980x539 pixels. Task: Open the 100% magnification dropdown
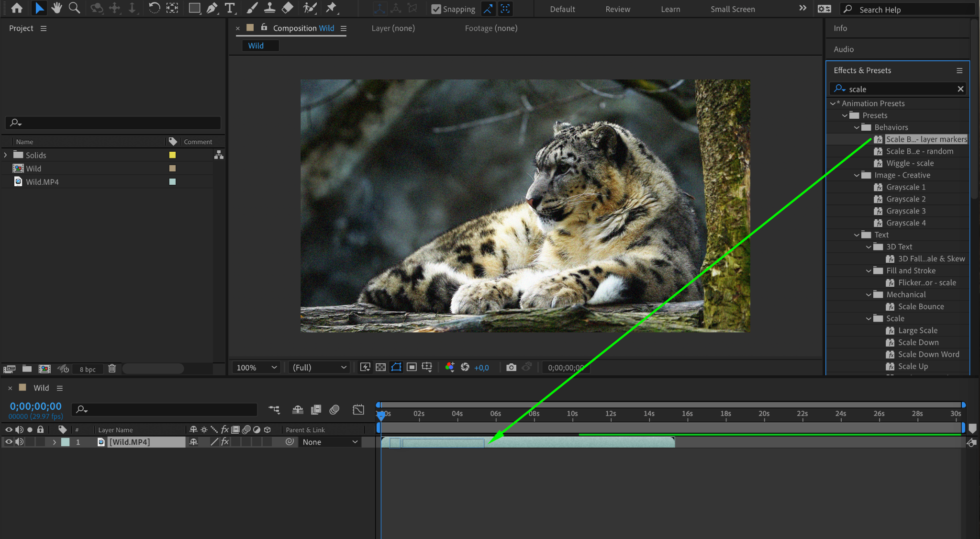click(256, 367)
